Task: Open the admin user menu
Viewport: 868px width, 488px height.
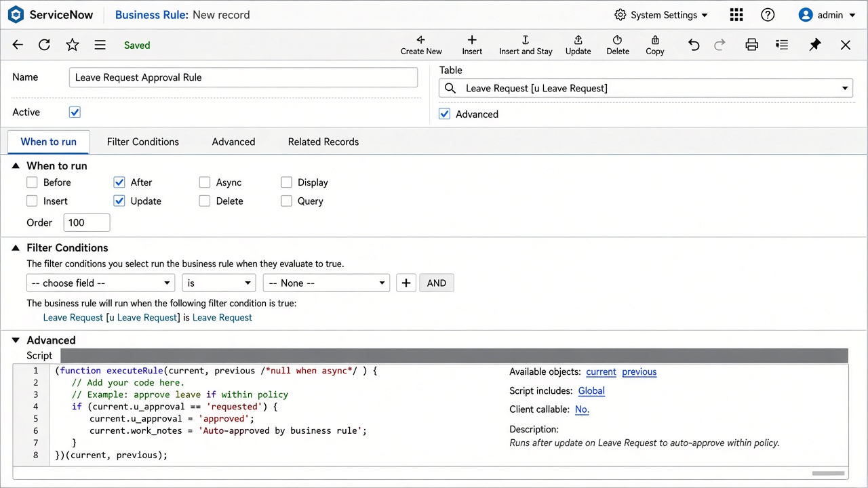Action: [827, 15]
